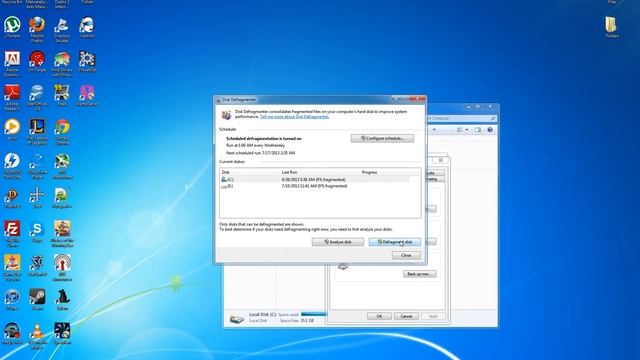Open the orange play-button media player shortcut
640x360 pixels.
coord(12,129)
